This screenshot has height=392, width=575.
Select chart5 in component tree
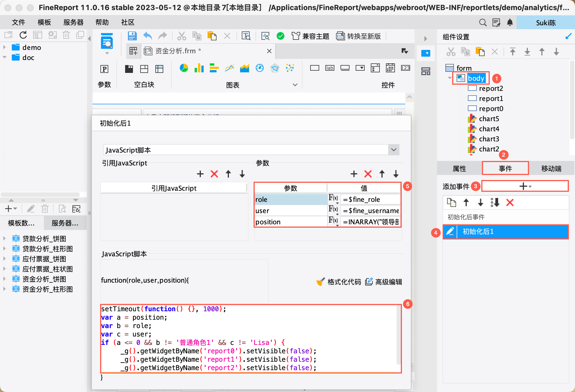tap(489, 119)
